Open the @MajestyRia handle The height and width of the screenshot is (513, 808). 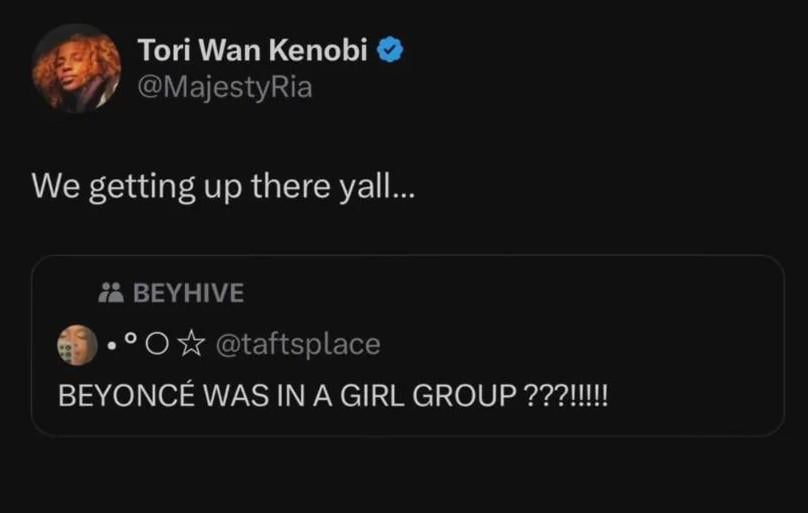coord(224,87)
